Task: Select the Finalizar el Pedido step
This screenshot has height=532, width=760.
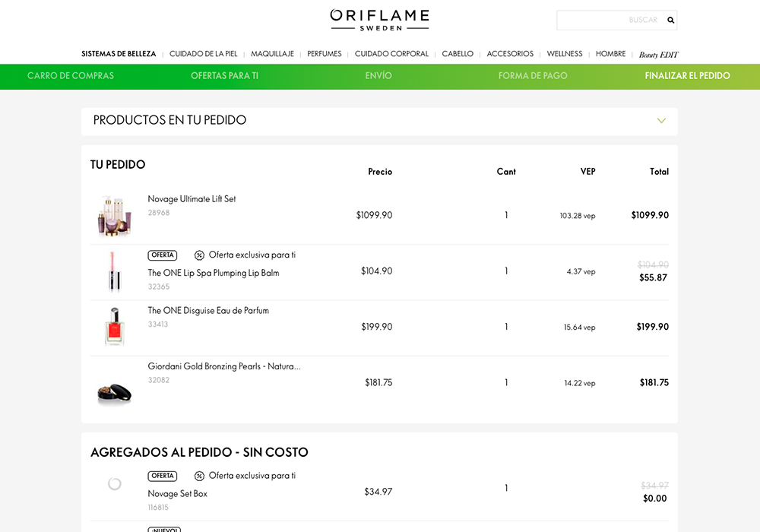Action: click(x=687, y=76)
